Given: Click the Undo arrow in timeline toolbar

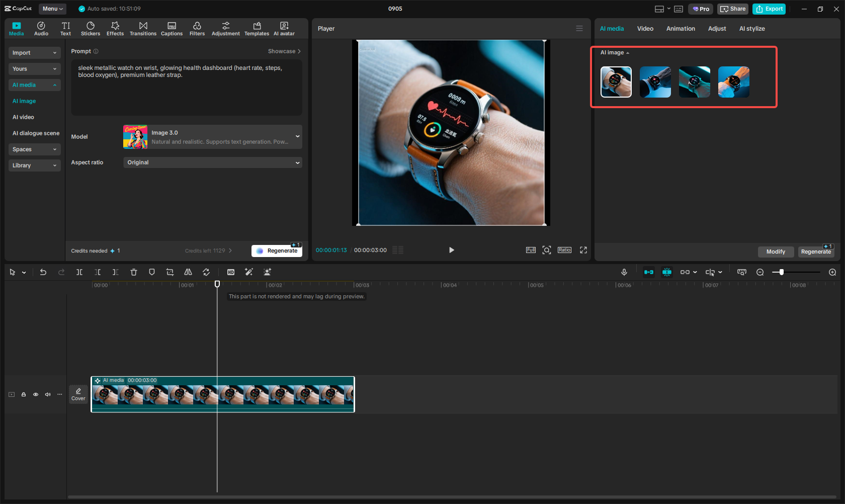Looking at the screenshot, I should [x=43, y=272].
